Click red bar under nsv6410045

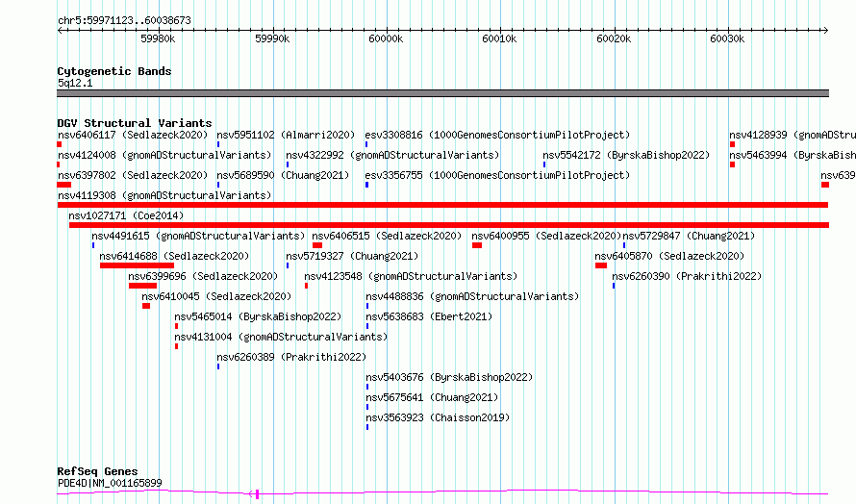click(x=146, y=306)
